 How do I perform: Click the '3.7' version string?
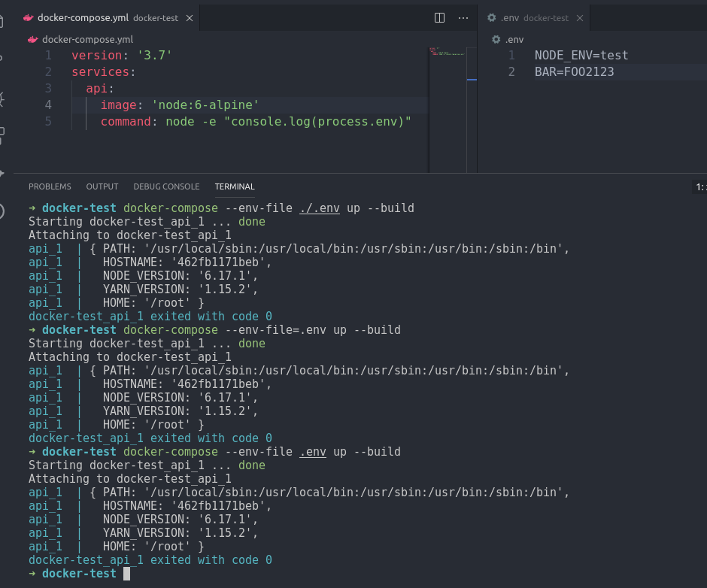tap(155, 56)
